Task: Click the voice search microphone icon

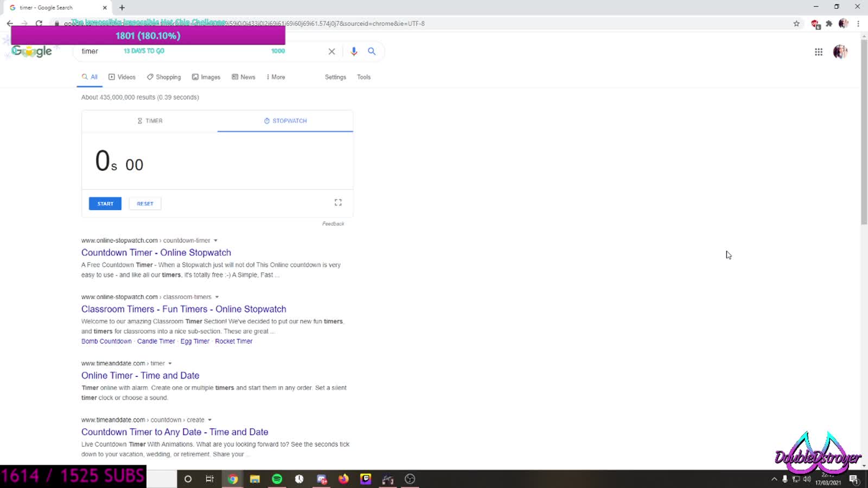Action: [x=354, y=51]
